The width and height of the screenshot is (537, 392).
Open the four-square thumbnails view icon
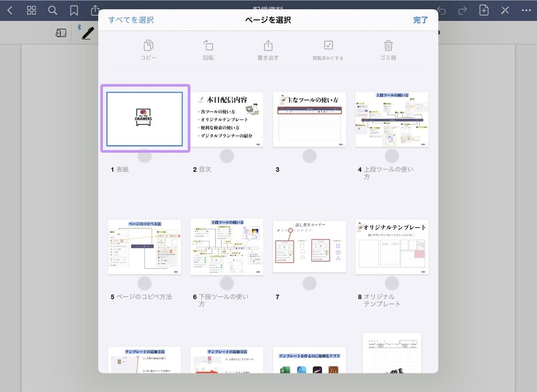(x=31, y=10)
